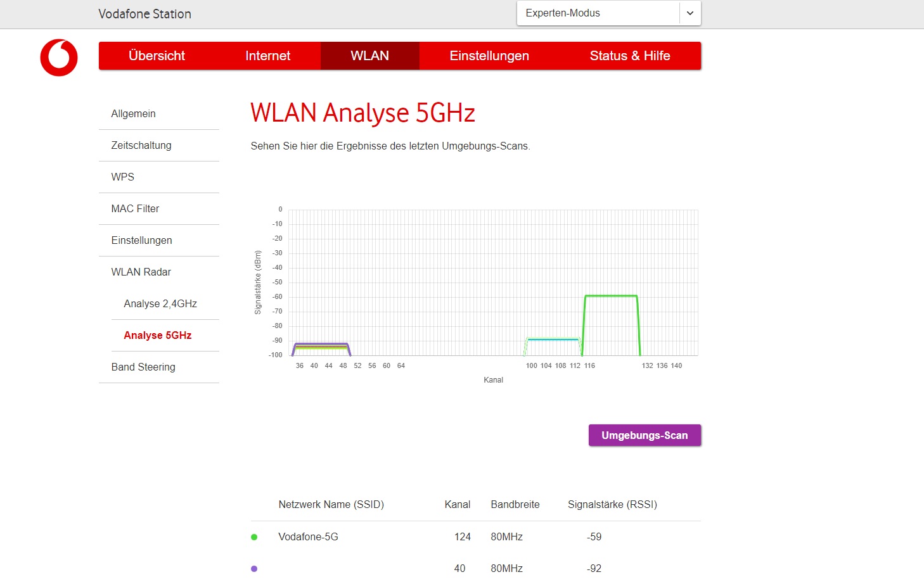Open the Status & Hilfe tab
This screenshot has height=584, width=924.
(630, 56)
